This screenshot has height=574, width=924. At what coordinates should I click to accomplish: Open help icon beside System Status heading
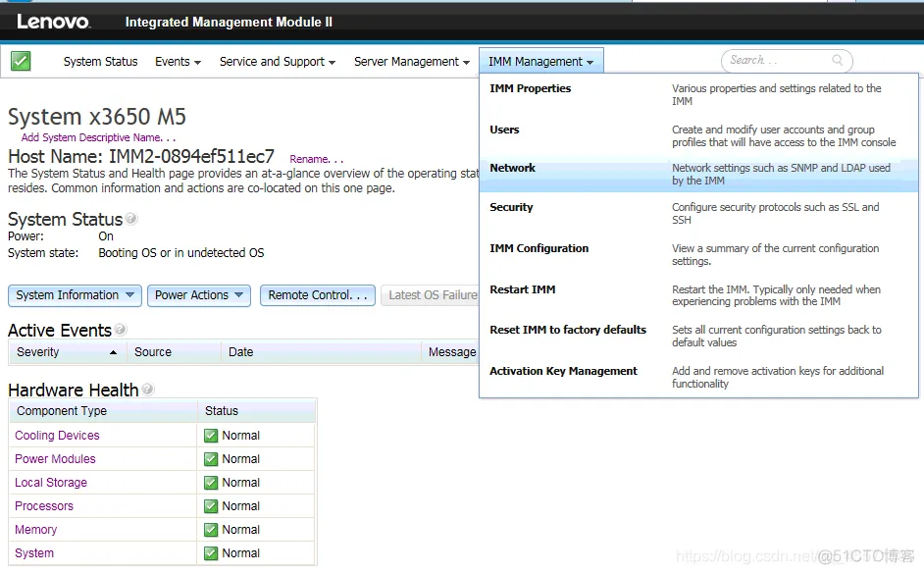[x=130, y=219]
